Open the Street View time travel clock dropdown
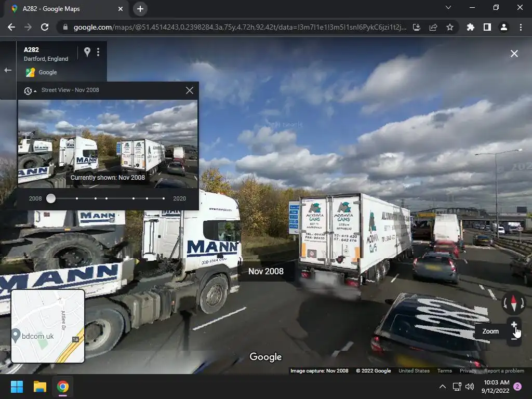This screenshot has height=399, width=532. 30,90
